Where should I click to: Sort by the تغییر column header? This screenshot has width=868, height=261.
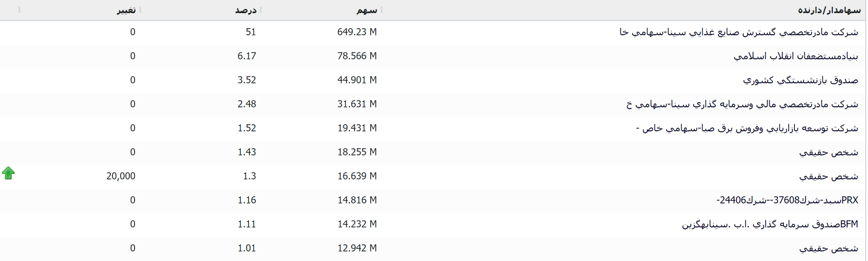[x=126, y=10]
